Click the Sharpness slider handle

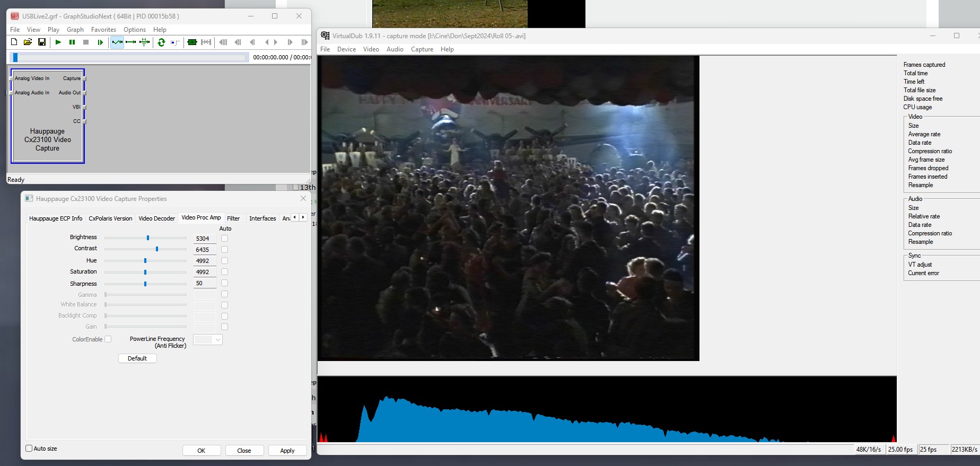coord(145,284)
